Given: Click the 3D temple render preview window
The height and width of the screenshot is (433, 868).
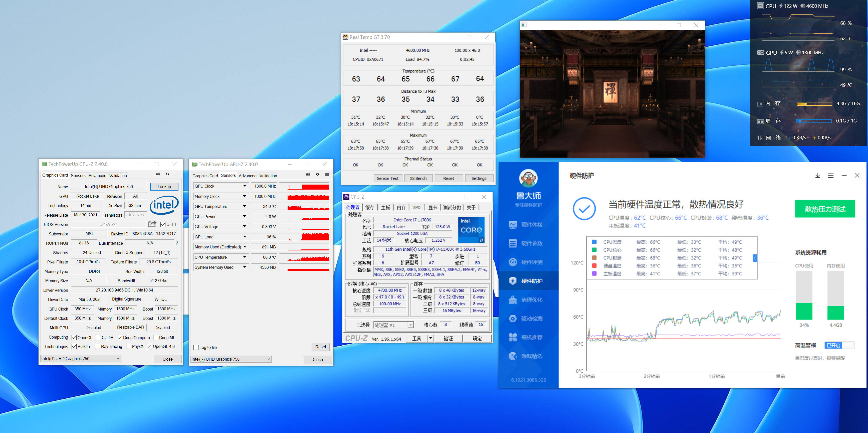Looking at the screenshot, I should [x=612, y=94].
